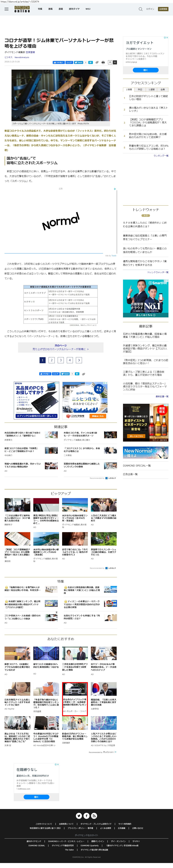173x868 pixels.
Task: Click the top Facebook シェア button
Action: tap(69, 62)
